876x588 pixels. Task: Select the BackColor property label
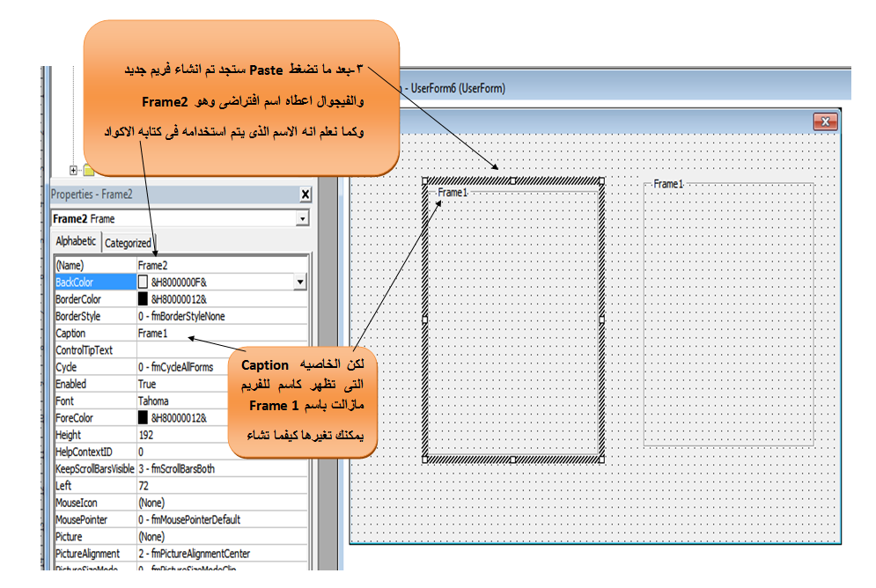[x=74, y=282]
